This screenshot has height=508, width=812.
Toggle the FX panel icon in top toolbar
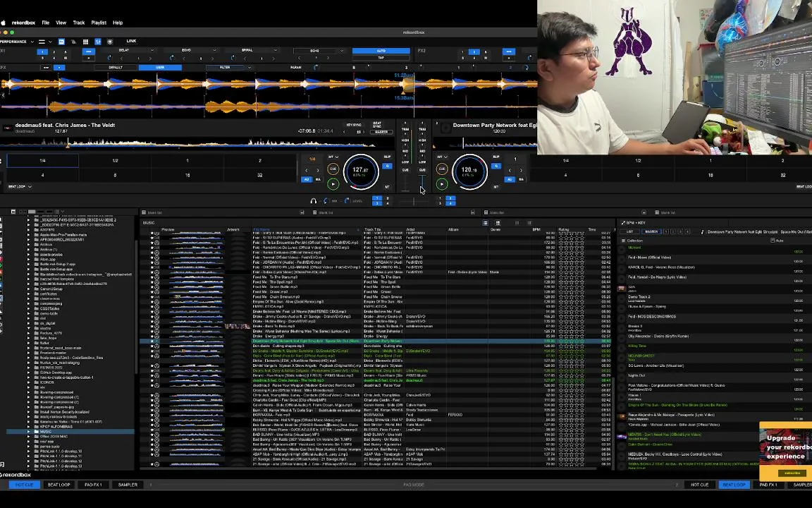pos(61,42)
